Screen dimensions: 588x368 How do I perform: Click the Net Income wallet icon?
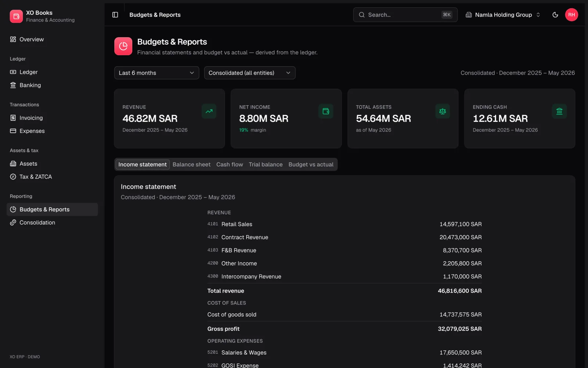(326, 111)
